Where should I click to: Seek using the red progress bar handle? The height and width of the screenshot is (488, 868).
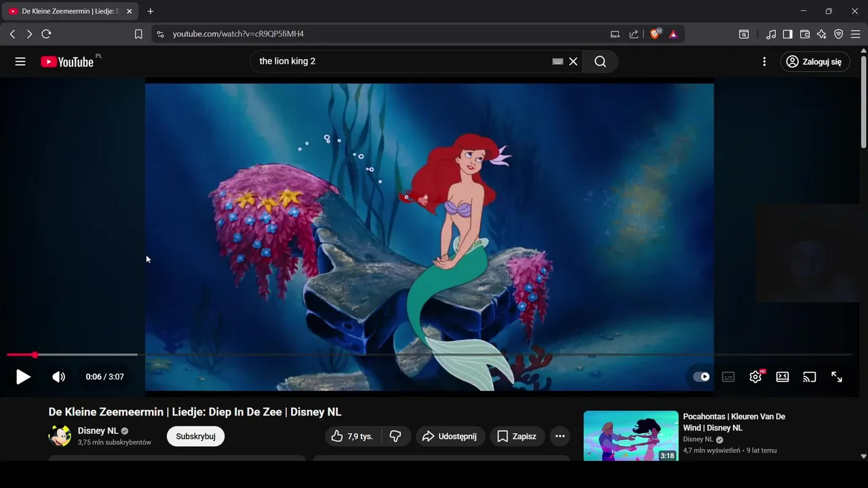[35, 354]
